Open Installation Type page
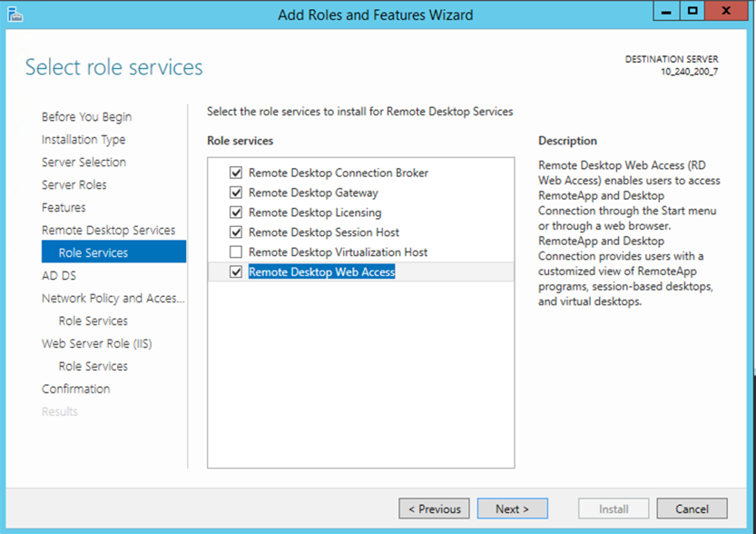The image size is (756, 534). [83, 140]
